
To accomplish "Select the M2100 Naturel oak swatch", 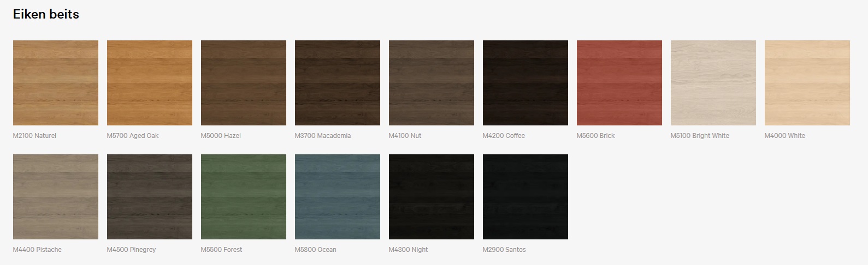I will pos(56,83).
